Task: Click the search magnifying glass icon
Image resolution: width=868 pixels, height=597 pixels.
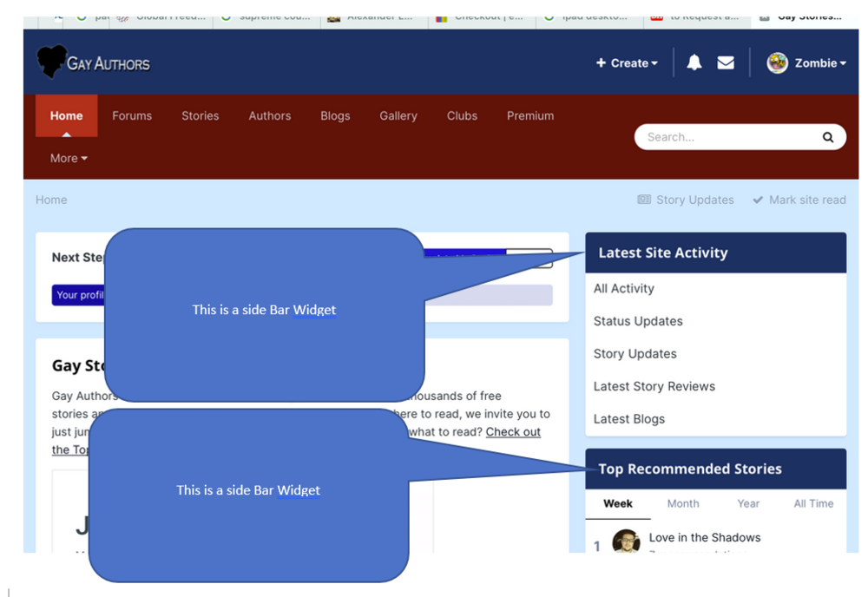Action: coord(828,137)
